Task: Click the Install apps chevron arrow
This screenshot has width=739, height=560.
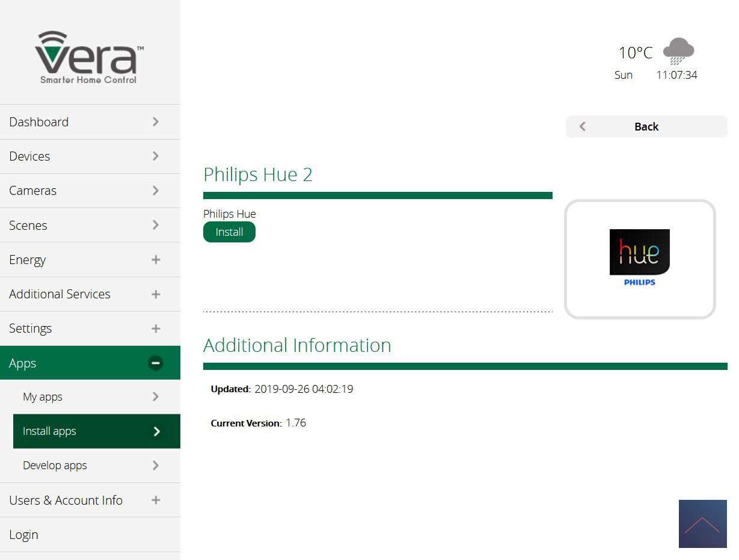Action: point(156,431)
